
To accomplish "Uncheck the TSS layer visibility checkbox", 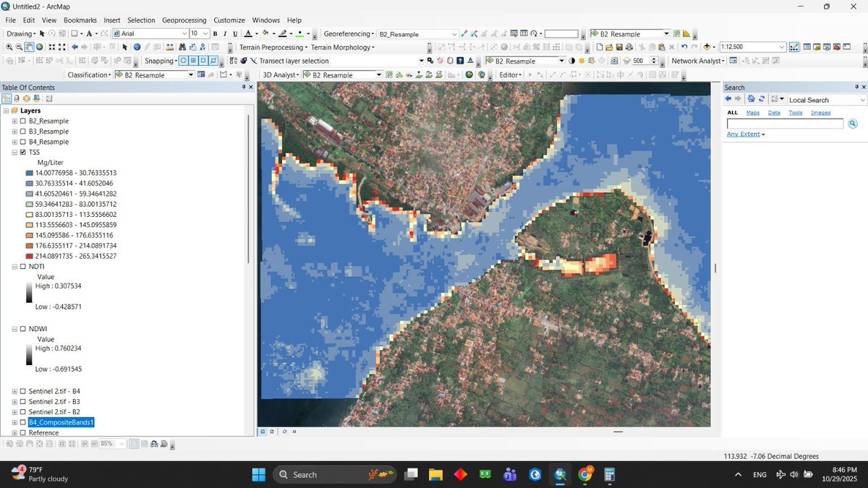I will (x=22, y=152).
